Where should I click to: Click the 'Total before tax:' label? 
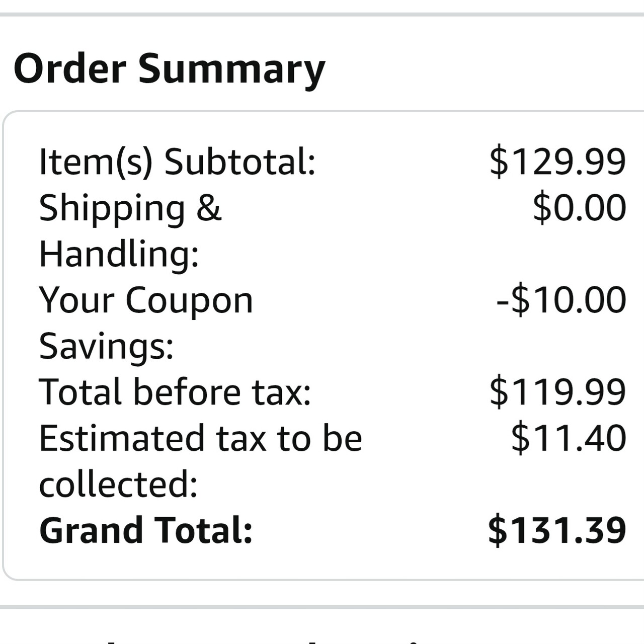coord(175,392)
